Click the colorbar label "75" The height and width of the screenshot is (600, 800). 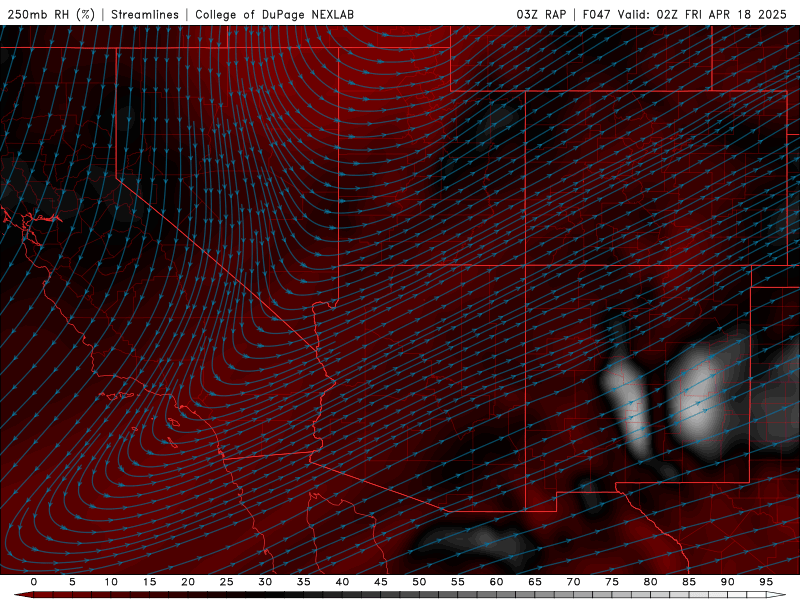pyautogui.click(x=612, y=582)
